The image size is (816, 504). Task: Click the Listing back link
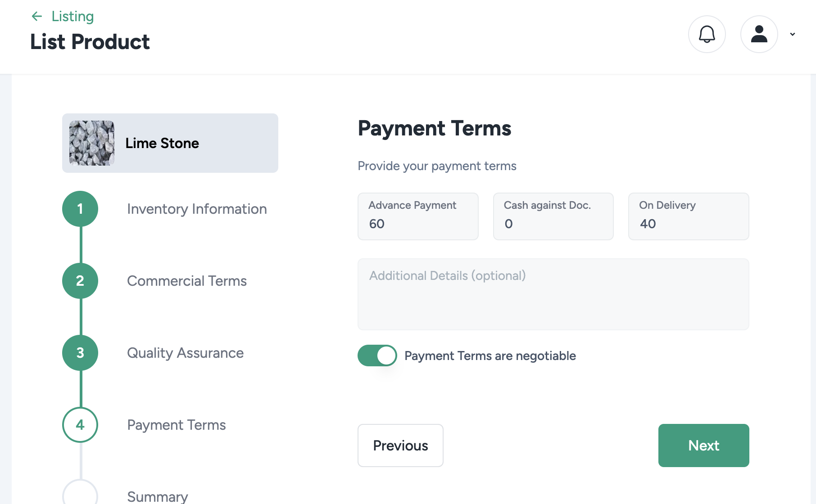[x=73, y=17]
